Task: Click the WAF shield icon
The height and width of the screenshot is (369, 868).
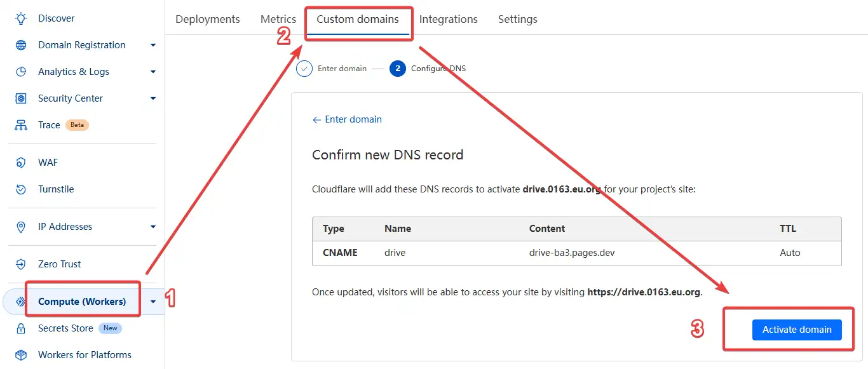Action: 21,163
